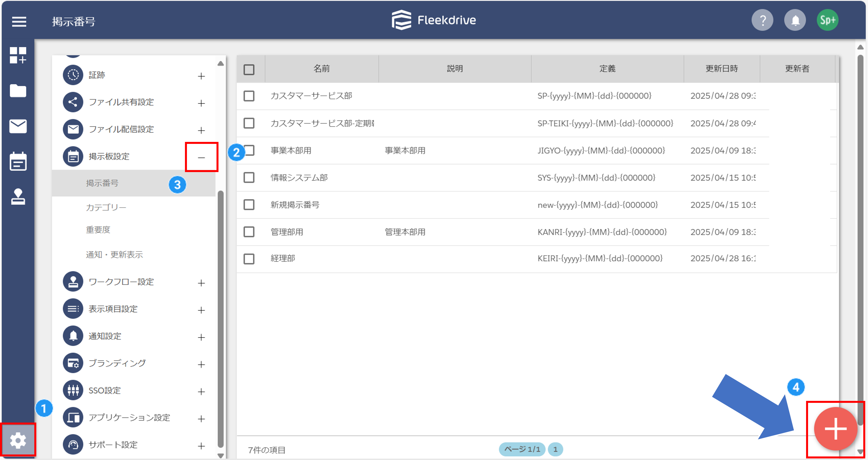This screenshot has height=460, width=868.
Task: Click the SSO設定 icon
Action: point(73,390)
